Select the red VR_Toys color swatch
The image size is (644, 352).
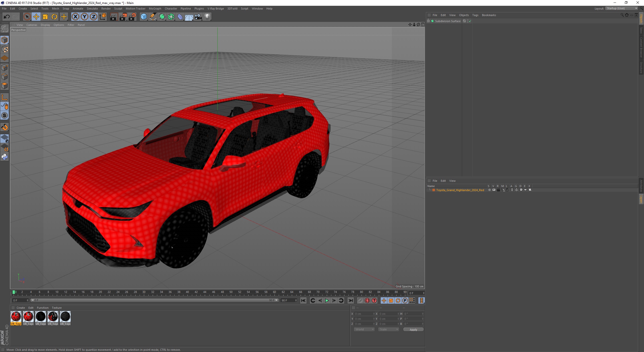(16, 317)
